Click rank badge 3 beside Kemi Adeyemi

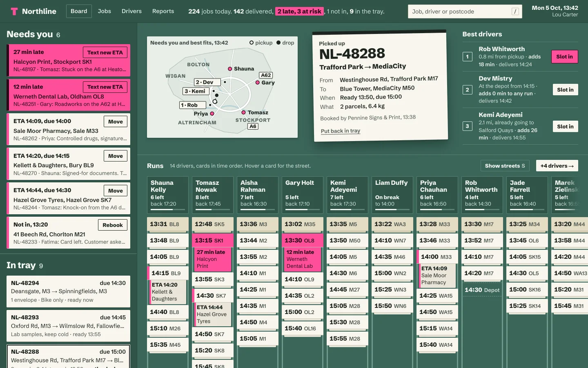tap(468, 126)
